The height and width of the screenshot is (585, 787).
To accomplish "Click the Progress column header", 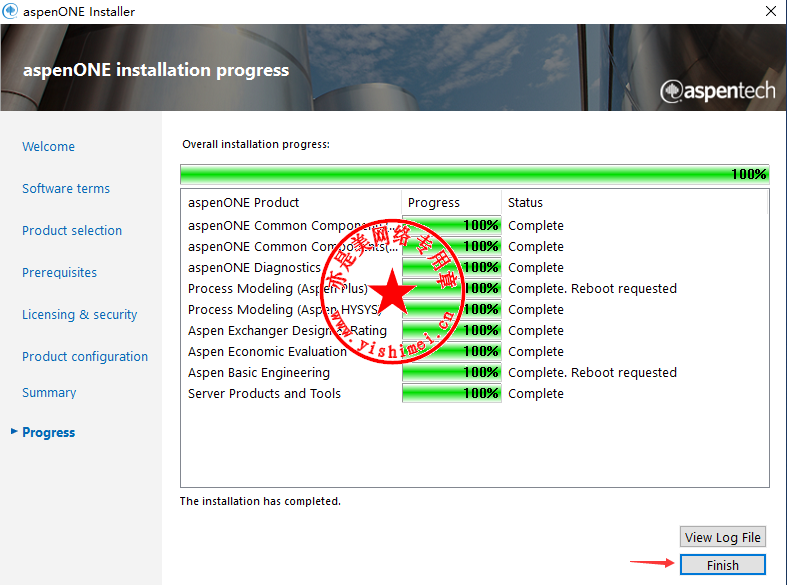I will (451, 202).
